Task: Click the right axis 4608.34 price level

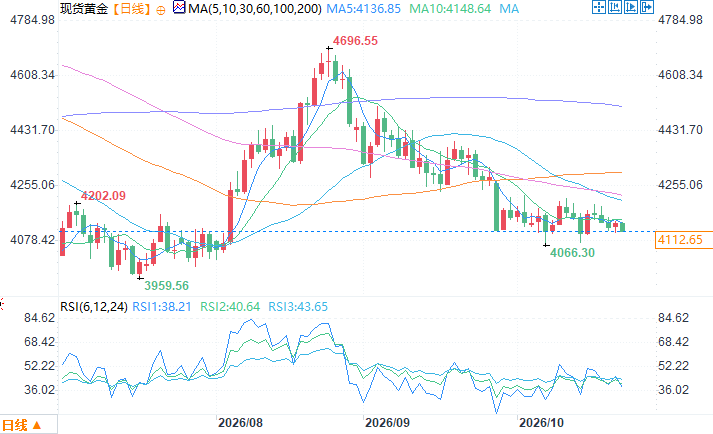Action: pyautogui.click(x=680, y=75)
